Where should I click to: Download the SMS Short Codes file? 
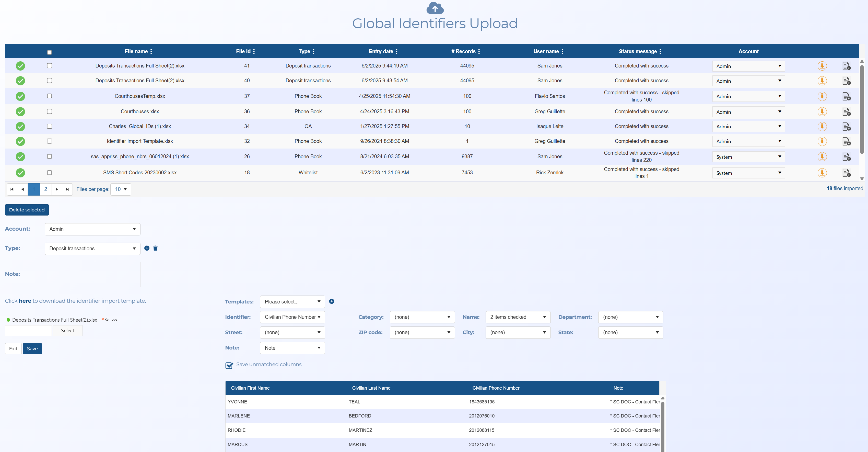pyautogui.click(x=822, y=173)
